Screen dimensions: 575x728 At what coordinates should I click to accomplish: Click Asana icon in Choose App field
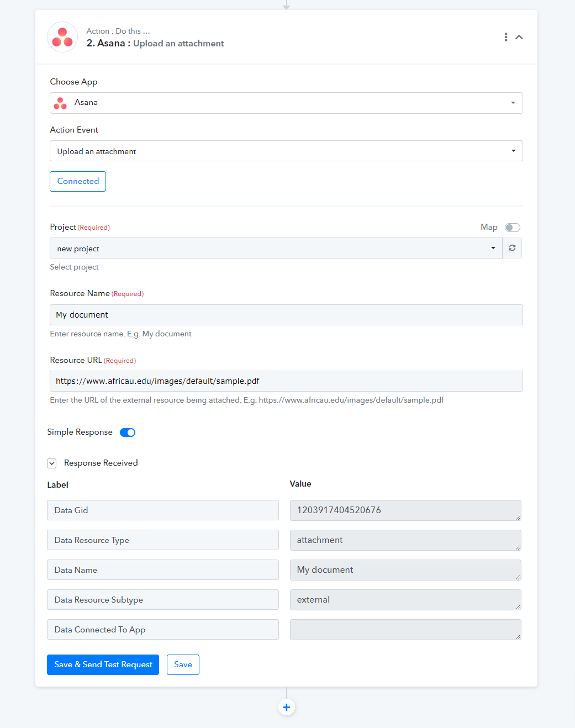pos(60,103)
